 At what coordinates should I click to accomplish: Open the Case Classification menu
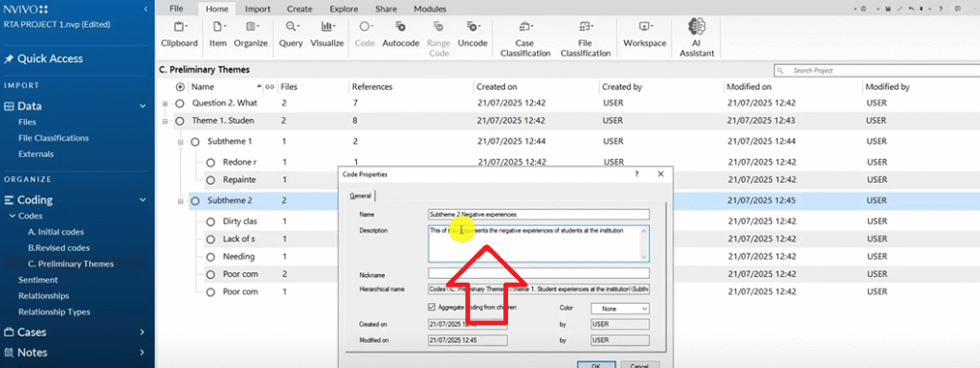pos(524,38)
